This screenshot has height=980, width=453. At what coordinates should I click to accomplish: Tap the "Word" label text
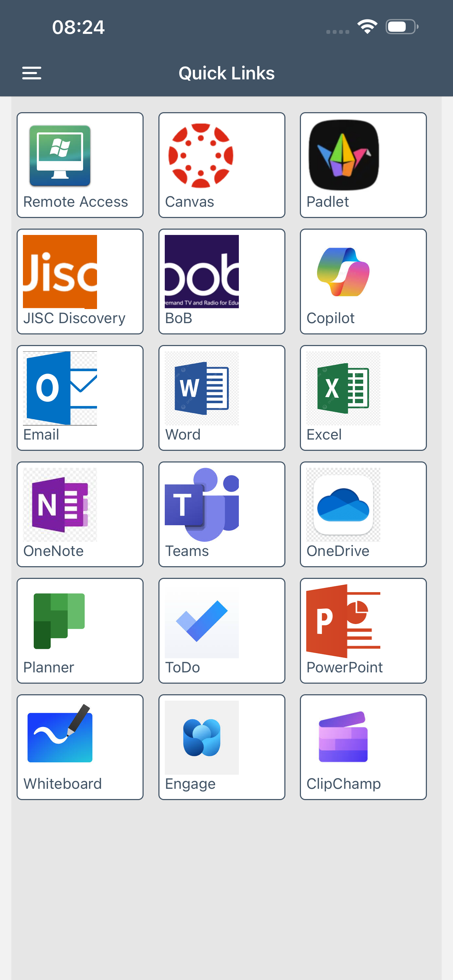[182, 435]
